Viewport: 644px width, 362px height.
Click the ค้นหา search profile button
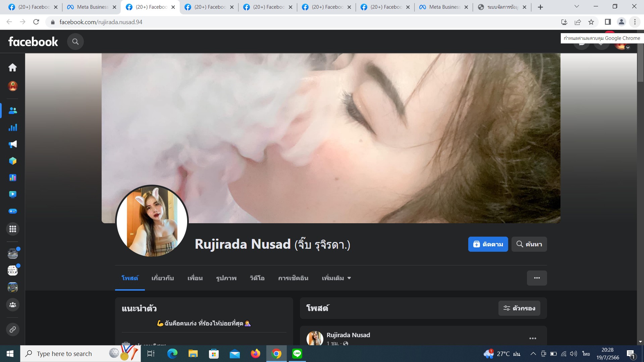click(x=529, y=244)
